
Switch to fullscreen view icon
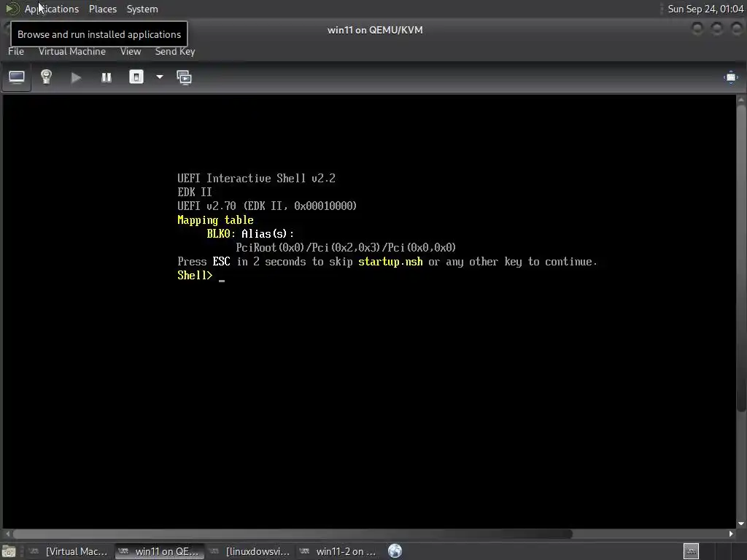point(730,77)
